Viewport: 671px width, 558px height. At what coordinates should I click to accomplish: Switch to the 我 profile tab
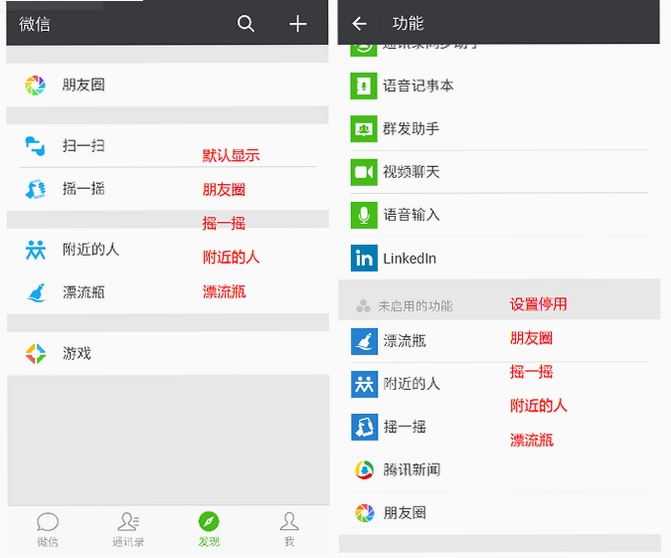pyautogui.click(x=289, y=530)
